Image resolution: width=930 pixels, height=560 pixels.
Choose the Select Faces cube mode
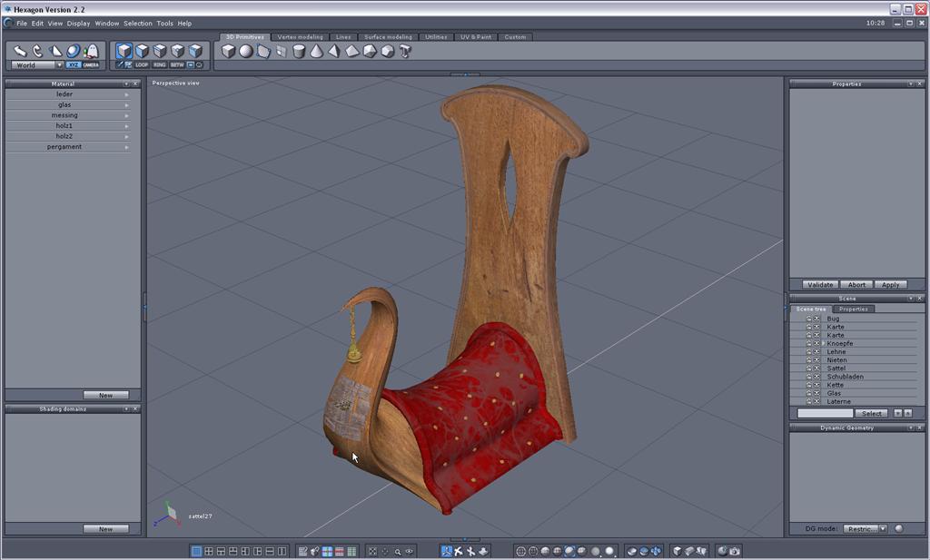tap(142, 51)
